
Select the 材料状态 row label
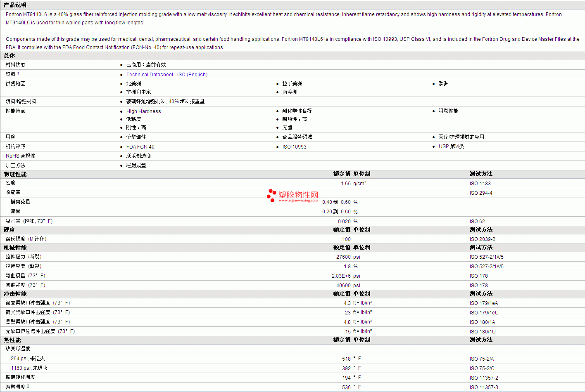pyautogui.click(x=15, y=65)
